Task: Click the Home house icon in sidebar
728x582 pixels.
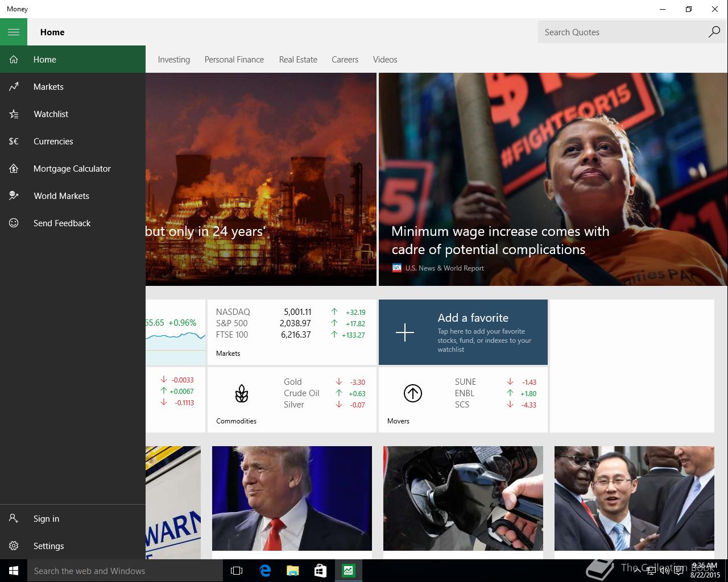Action: [x=14, y=59]
